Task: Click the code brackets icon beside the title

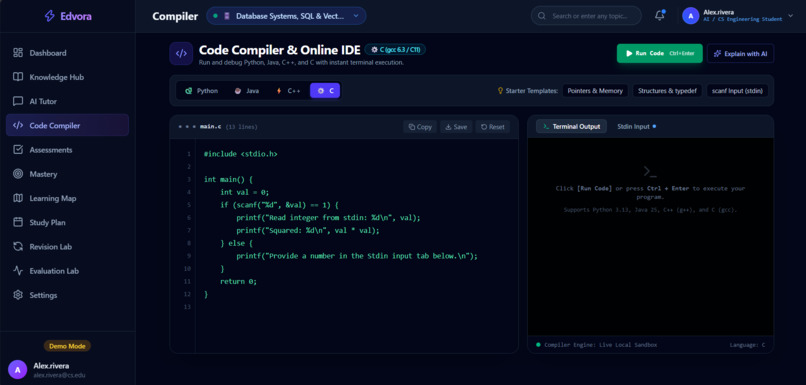Action: [x=181, y=53]
